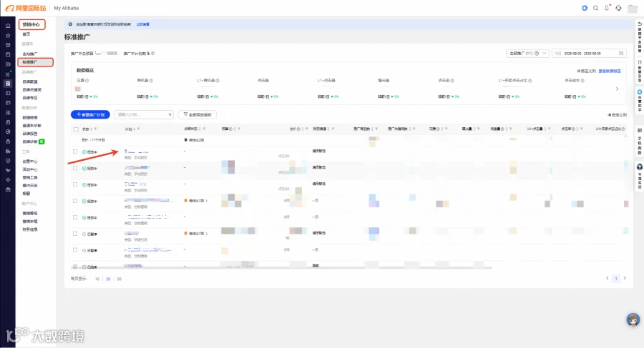This screenshot has height=348, width=644.
Task: Click the search magnifier in top bar
Action: 595,8
